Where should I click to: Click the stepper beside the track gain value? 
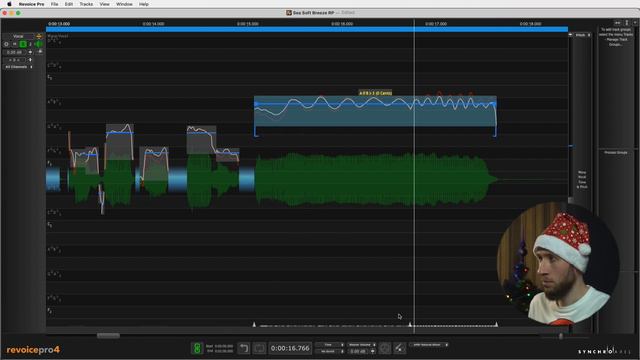(30, 52)
